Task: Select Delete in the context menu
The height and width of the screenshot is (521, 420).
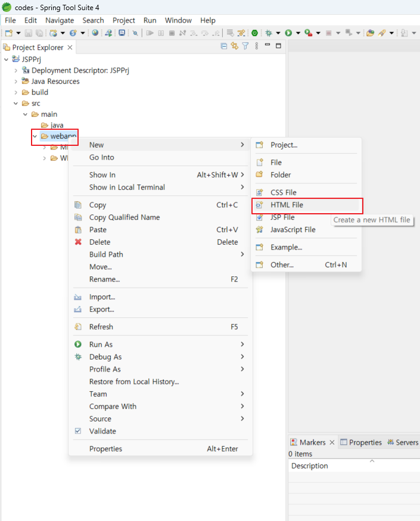Action: [x=160, y=242]
